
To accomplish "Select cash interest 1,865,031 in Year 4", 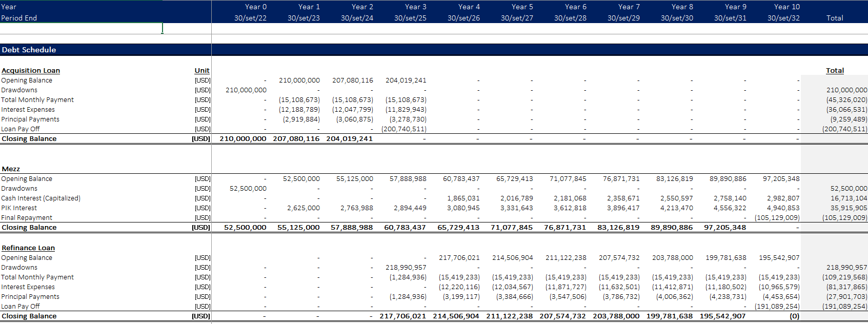I will 463,198.
